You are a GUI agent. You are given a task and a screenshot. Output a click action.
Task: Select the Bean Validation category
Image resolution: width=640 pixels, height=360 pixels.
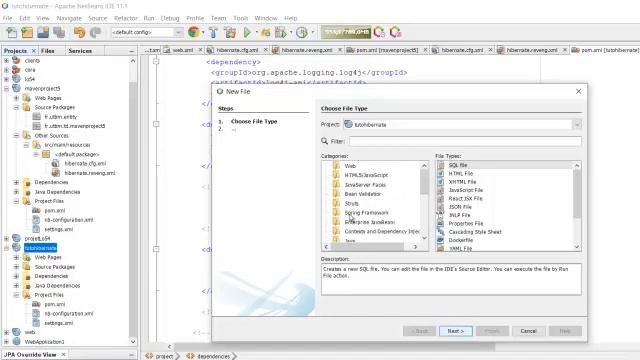(x=362, y=194)
